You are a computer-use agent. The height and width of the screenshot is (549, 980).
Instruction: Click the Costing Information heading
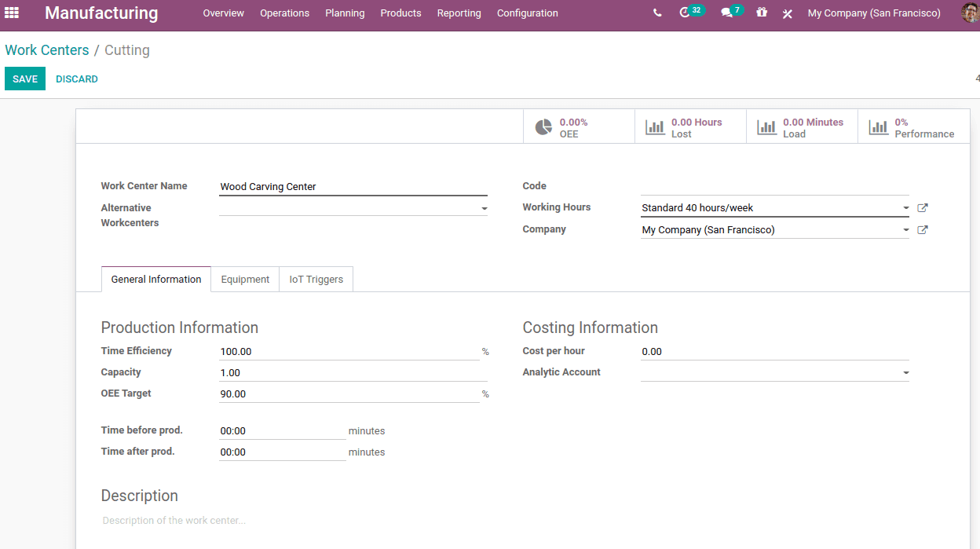(591, 328)
